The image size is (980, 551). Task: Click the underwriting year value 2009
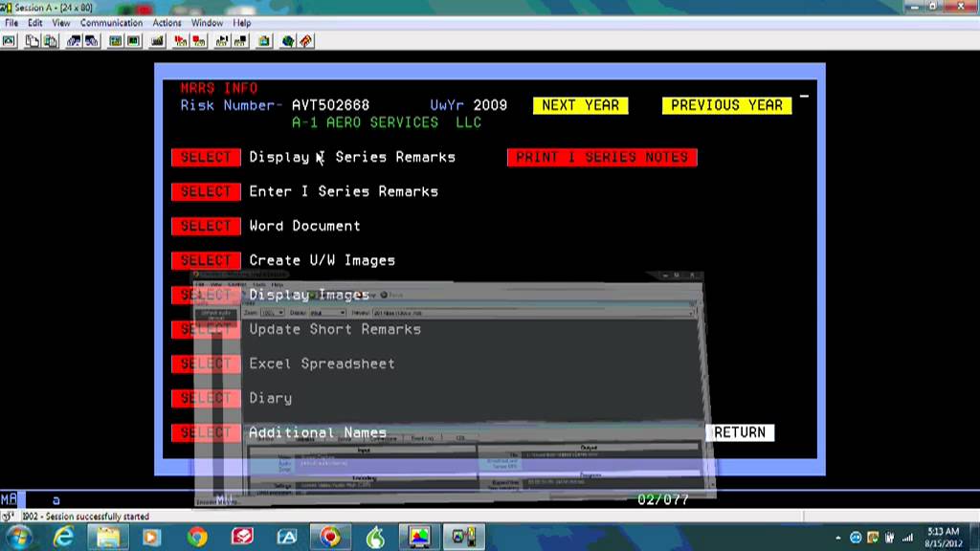(490, 105)
